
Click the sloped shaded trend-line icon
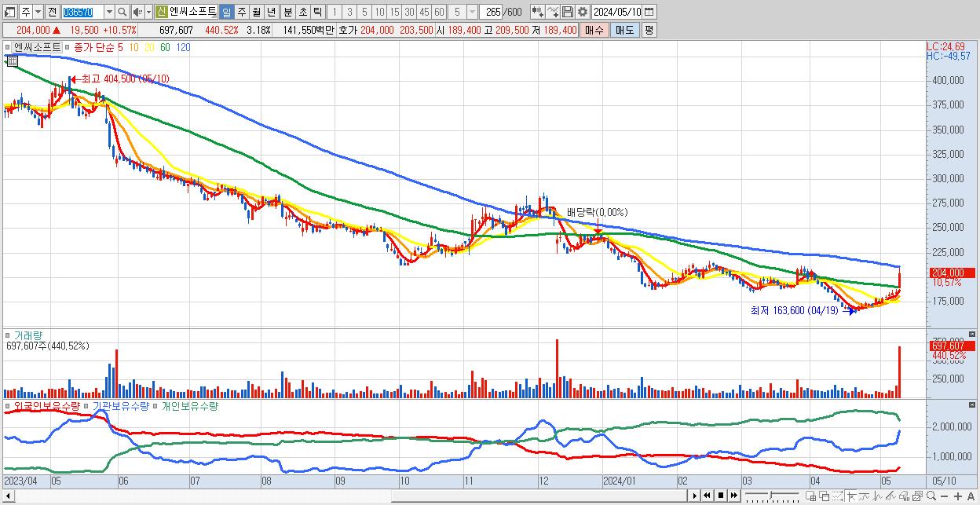click(x=890, y=496)
